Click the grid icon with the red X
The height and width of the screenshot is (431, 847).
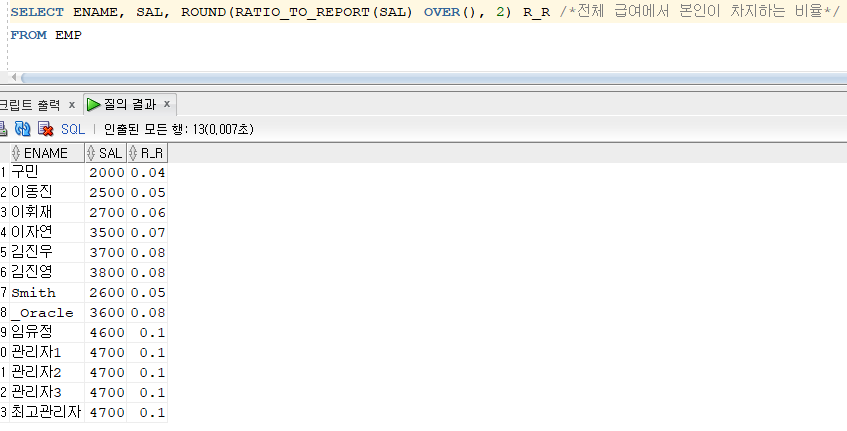pos(46,129)
